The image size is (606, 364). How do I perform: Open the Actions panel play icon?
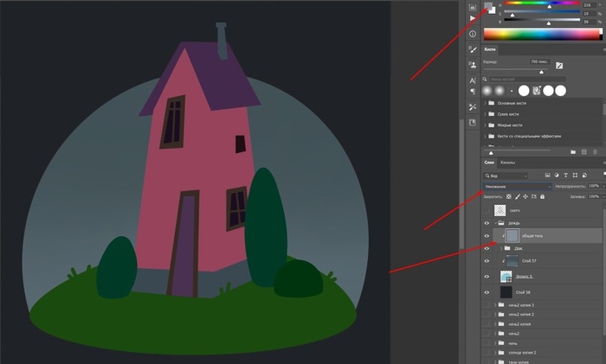pyautogui.click(x=473, y=18)
